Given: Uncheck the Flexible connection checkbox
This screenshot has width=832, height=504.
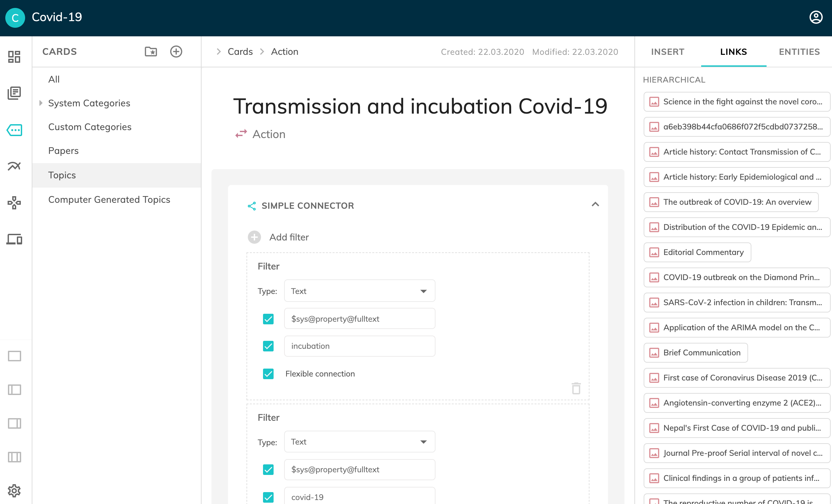Looking at the screenshot, I should coord(268,374).
